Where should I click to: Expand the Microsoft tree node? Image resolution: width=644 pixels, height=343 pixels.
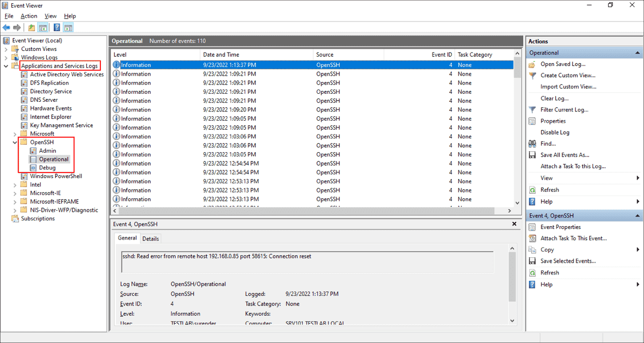tap(15, 133)
